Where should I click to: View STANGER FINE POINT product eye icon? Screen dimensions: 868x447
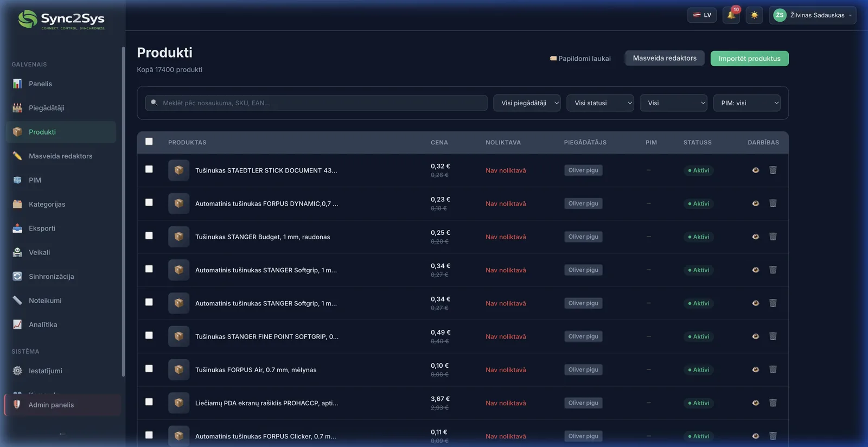[756, 336]
